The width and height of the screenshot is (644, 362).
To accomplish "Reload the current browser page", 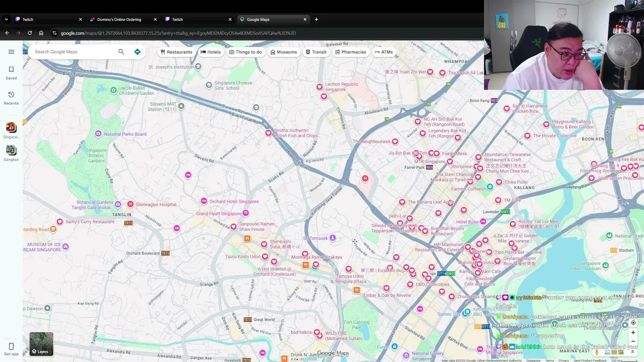I will 30,33.
